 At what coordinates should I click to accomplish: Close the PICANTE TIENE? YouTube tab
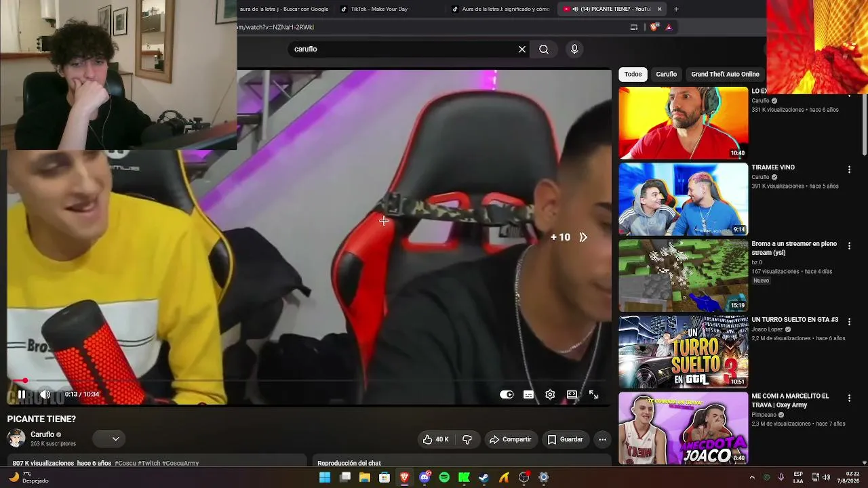click(x=659, y=9)
